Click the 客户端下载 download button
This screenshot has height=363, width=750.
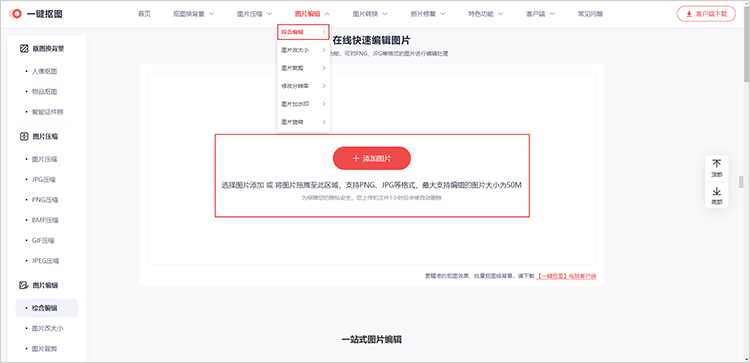706,14
